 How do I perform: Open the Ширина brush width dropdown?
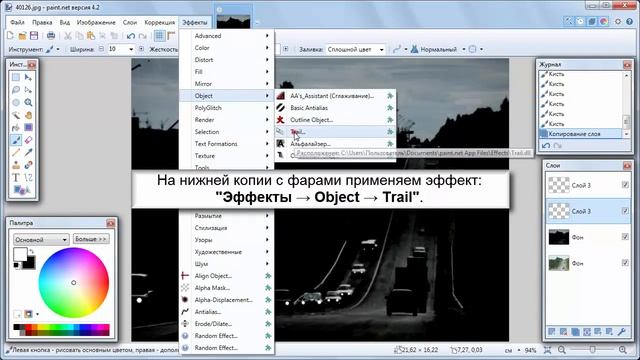tap(131, 49)
